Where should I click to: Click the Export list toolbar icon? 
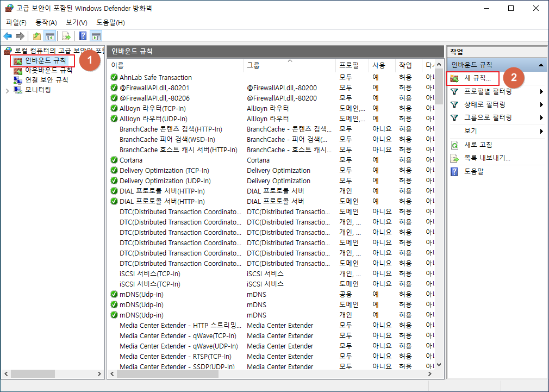pos(66,36)
